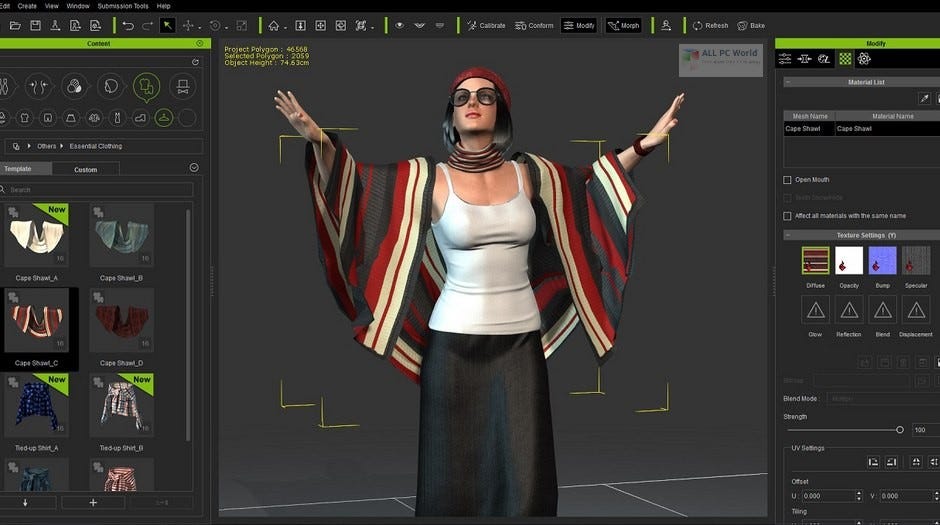Screen dimensions: 940x525
Task: Pin the Content panel header icon
Action: pyautogui.click(x=200, y=43)
